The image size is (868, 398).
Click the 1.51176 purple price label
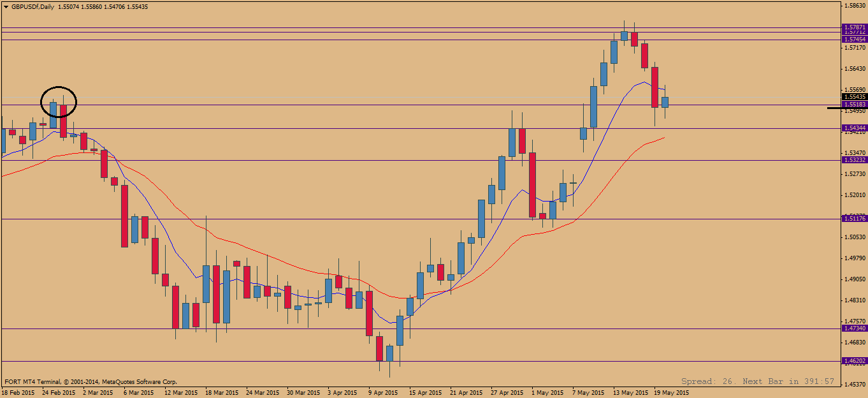855,219
